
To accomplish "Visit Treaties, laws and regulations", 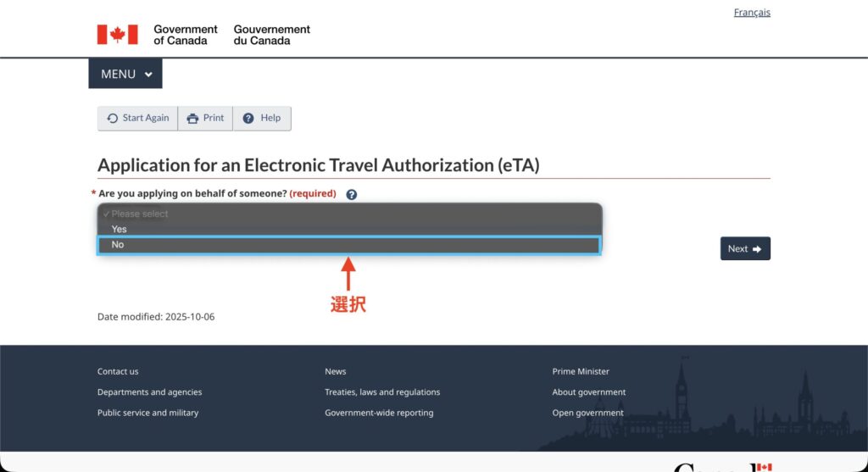I will 382,392.
